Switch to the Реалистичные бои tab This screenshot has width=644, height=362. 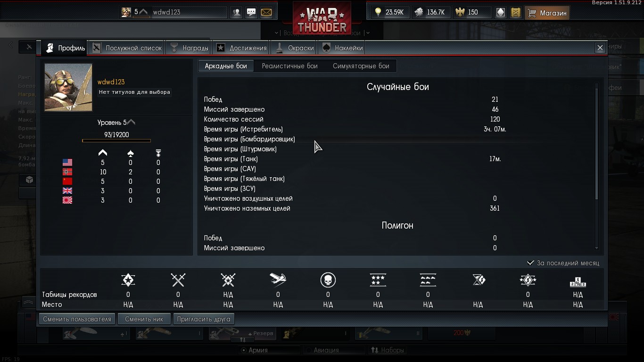point(290,66)
